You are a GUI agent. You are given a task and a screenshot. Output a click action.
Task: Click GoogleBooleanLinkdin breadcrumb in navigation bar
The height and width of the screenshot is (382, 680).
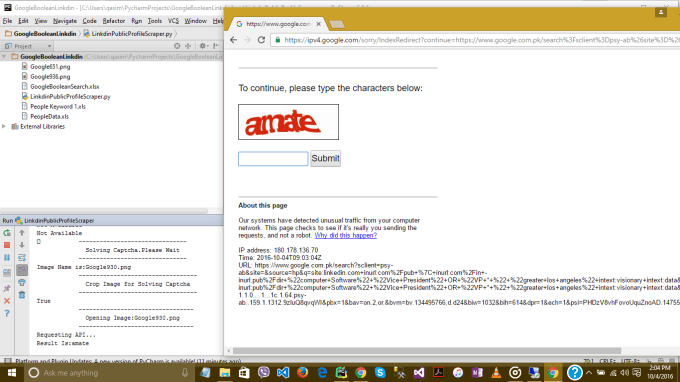(41, 33)
